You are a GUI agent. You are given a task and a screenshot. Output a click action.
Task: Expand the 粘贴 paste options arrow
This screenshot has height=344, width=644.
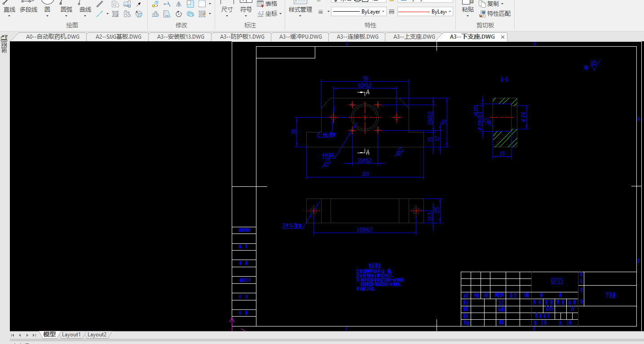click(x=468, y=16)
